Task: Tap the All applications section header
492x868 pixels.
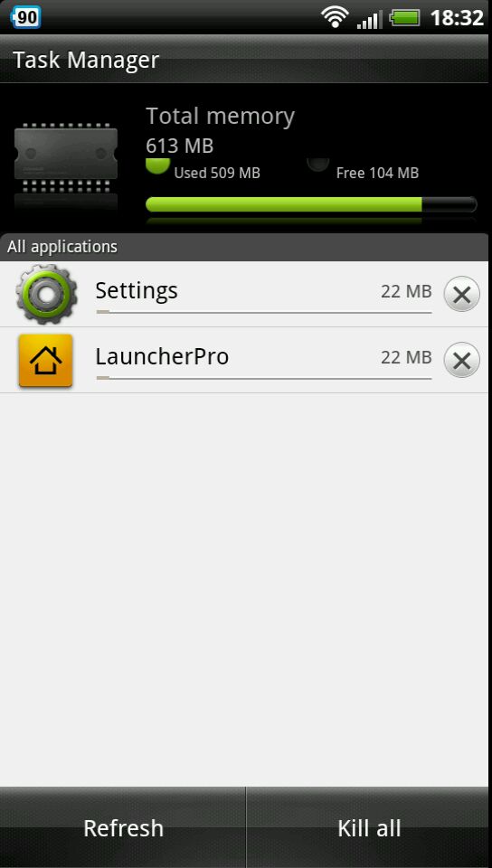Action: [x=246, y=247]
